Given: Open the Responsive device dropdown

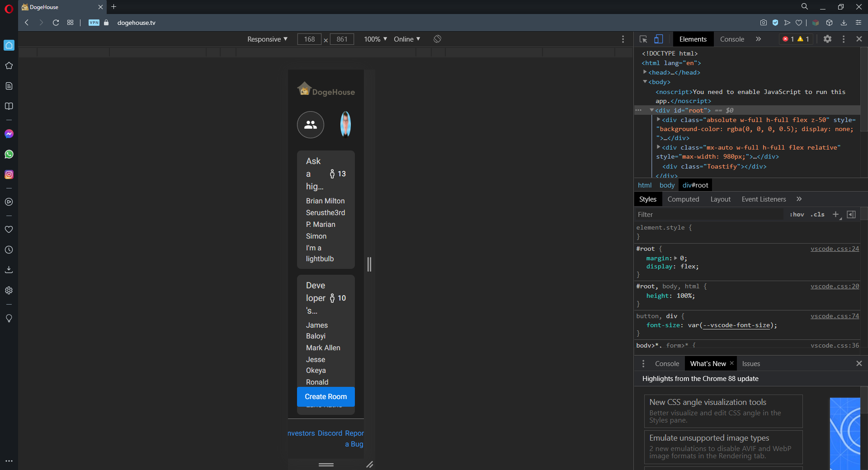Looking at the screenshot, I should [267, 39].
